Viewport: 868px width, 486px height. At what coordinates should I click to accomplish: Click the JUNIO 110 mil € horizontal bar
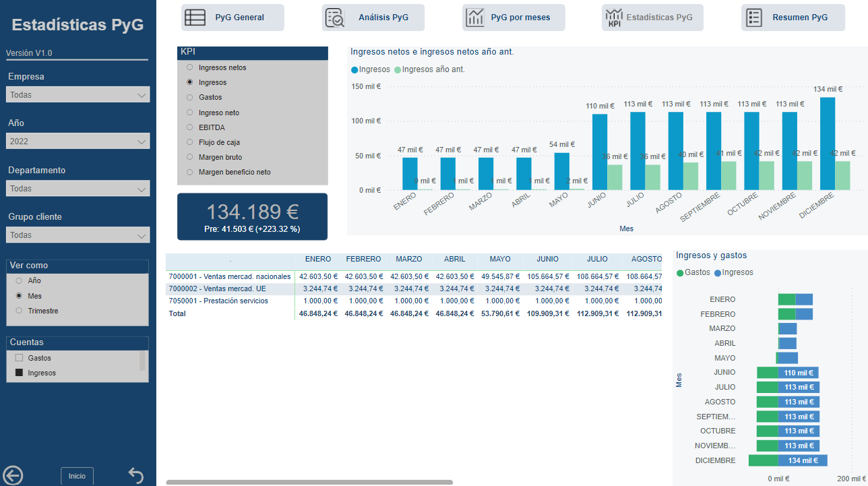coord(799,373)
